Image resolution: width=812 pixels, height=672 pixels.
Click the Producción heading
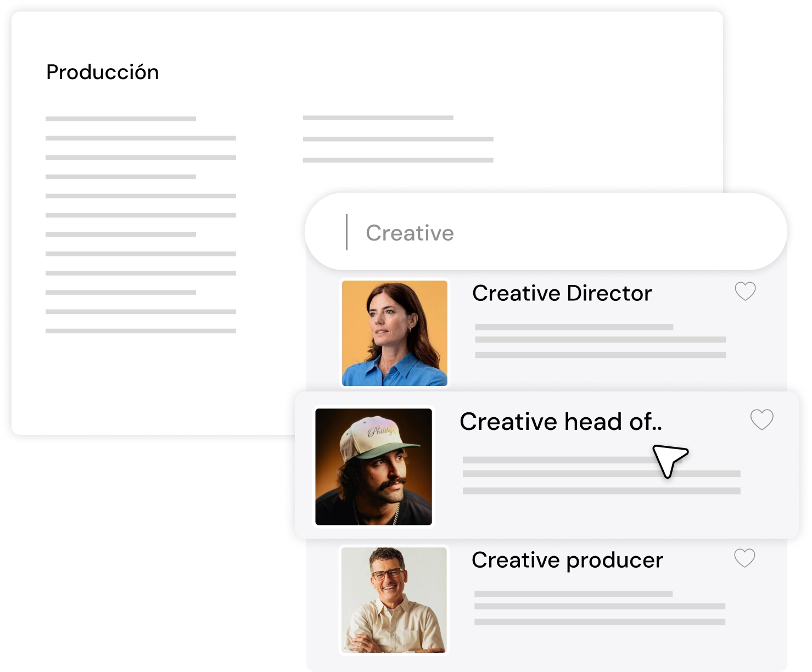tap(103, 71)
